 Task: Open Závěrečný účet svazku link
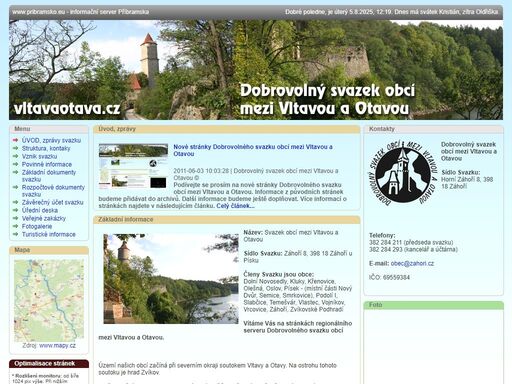[52, 202]
